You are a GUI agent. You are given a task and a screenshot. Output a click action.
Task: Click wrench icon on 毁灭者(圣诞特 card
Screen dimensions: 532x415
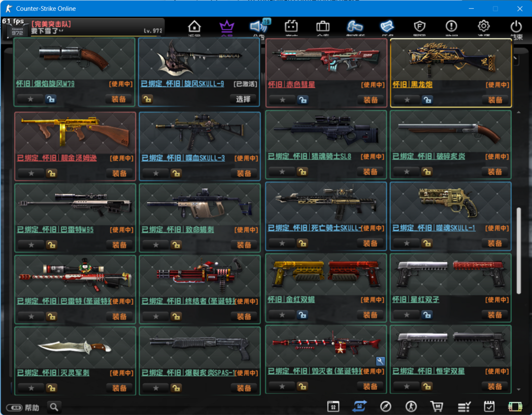(380, 361)
